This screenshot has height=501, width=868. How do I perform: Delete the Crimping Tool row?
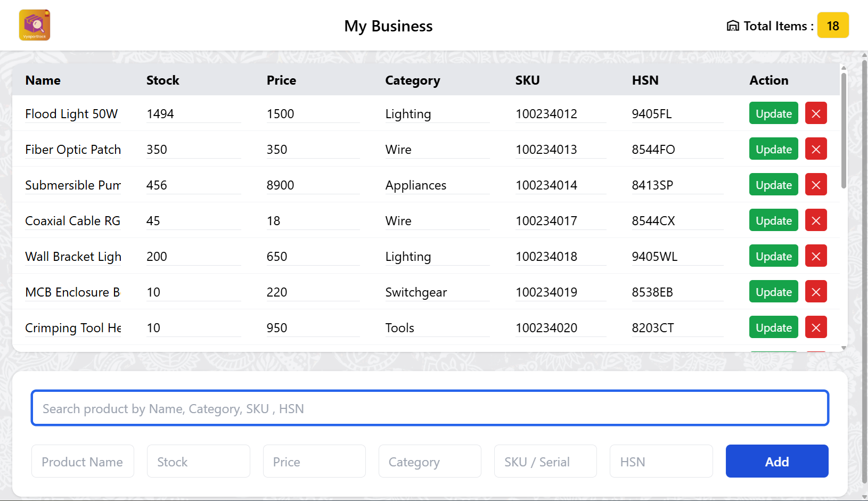816,327
